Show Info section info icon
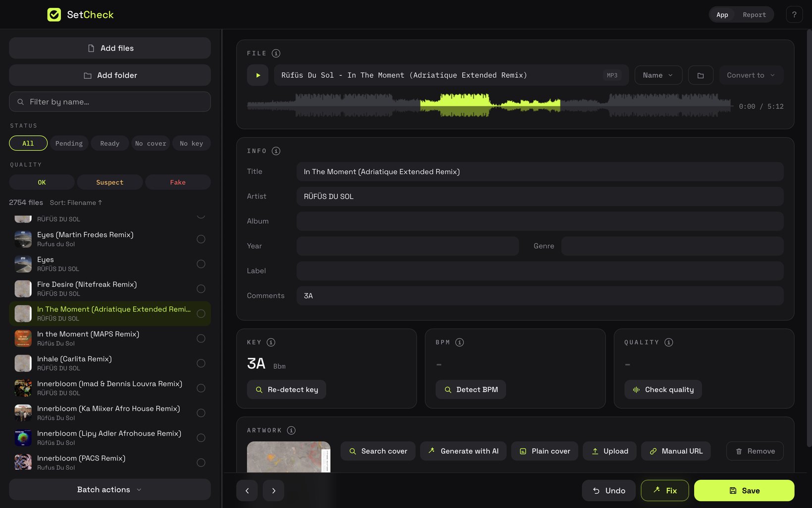Image resolution: width=812 pixels, height=508 pixels. 276,151
